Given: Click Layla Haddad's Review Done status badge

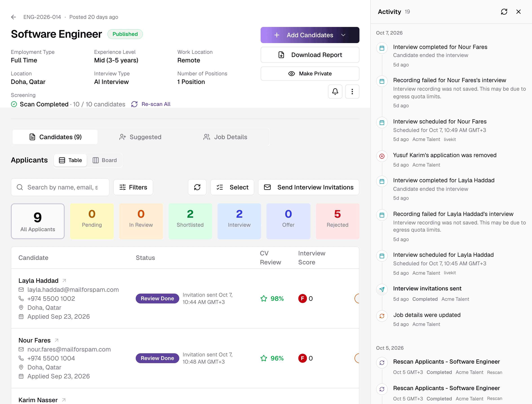Looking at the screenshot, I should tap(157, 299).
